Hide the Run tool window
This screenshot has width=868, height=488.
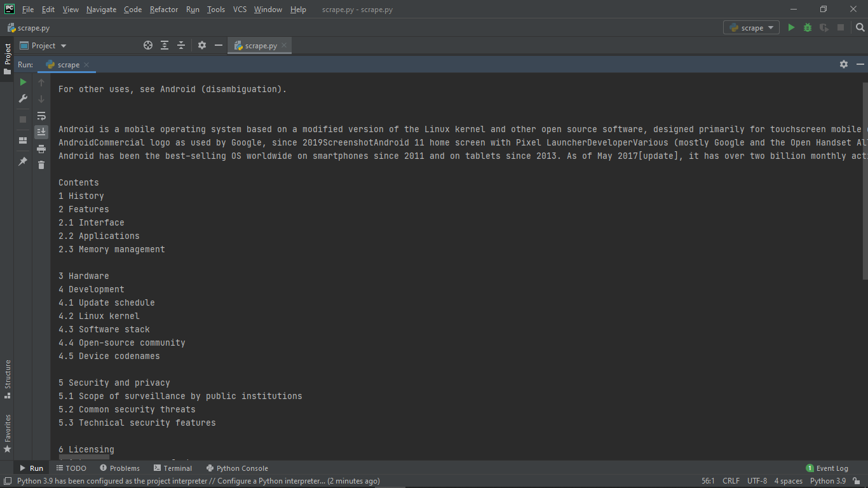point(860,64)
